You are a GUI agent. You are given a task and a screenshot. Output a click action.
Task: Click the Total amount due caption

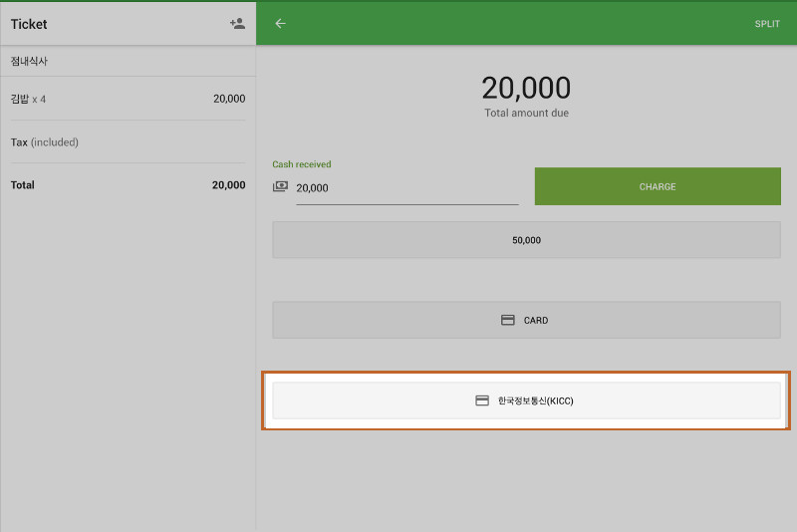526,113
